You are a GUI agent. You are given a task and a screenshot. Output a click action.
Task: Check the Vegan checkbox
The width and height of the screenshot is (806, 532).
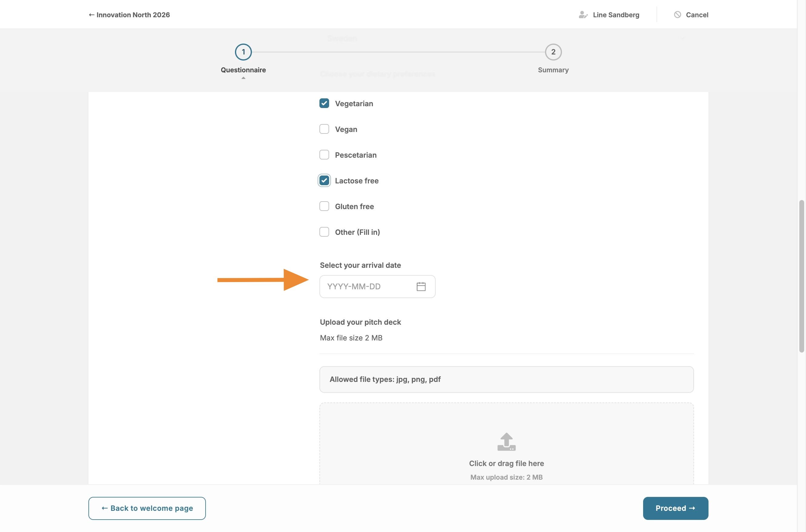click(x=324, y=129)
